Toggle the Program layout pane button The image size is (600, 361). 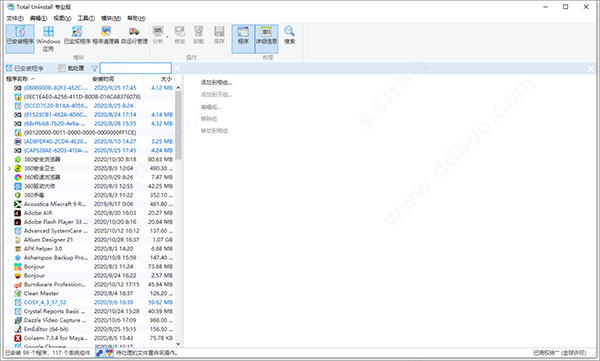pyautogui.click(x=243, y=39)
